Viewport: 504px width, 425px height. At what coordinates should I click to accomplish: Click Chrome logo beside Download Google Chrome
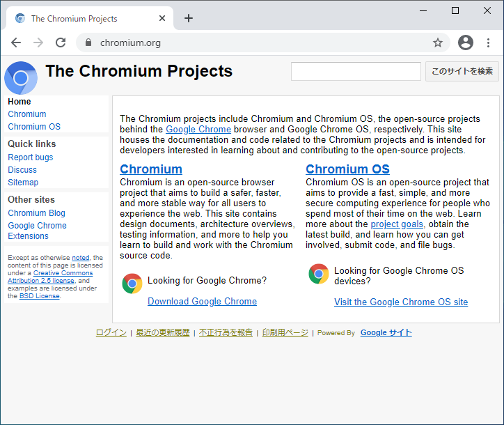click(x=132, y=284)
